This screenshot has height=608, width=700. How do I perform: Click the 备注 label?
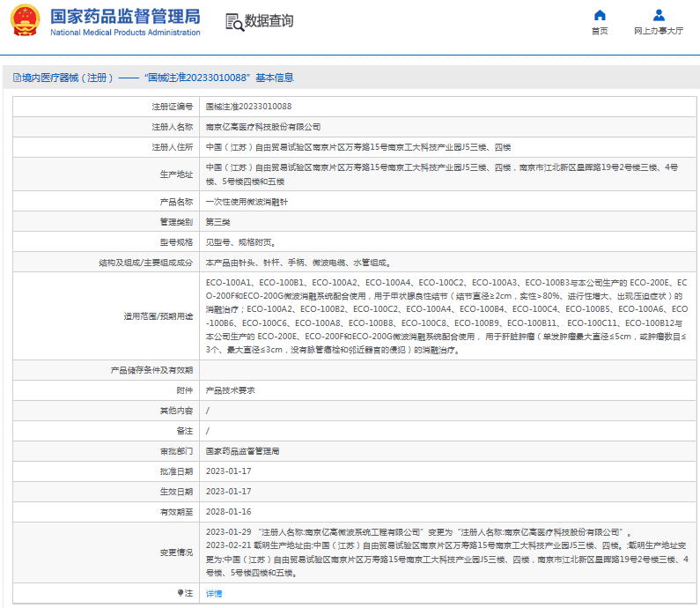click(185, 431)
